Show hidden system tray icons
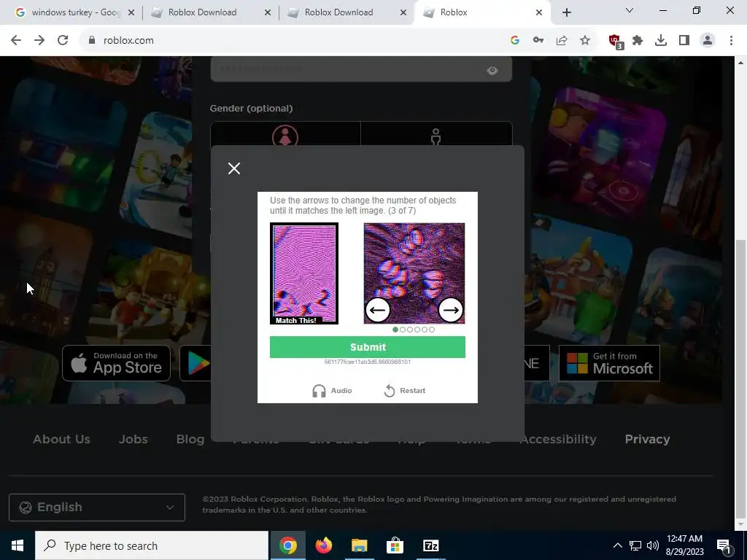The width and height of the screenshot is (747, 560). click(x=617, y=545)
